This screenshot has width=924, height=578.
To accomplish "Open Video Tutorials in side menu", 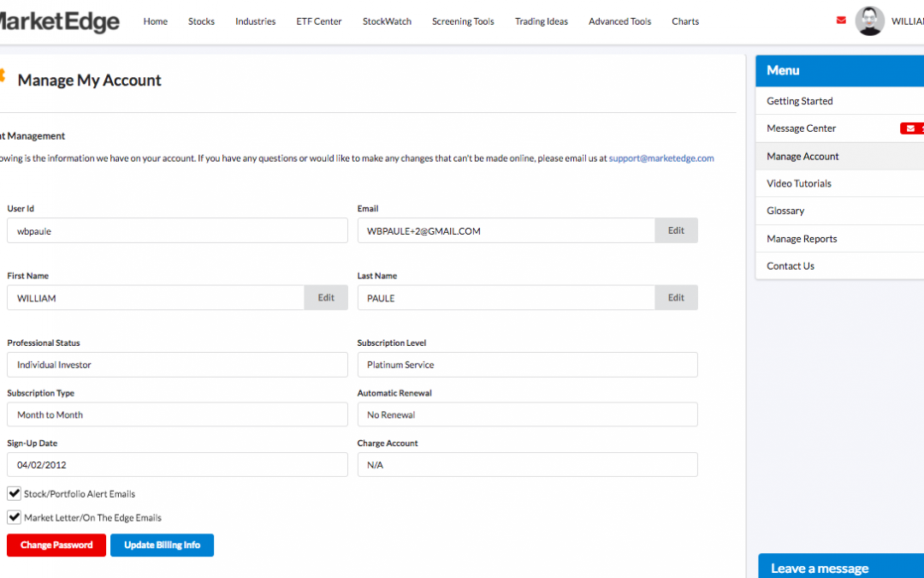I will [x=840, y=183].
